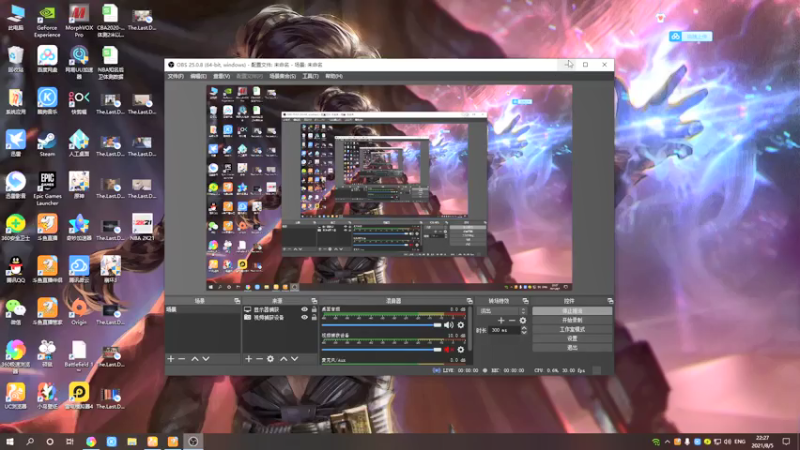
Task: Open the Origin desktop shortcut
Action: coord(79,312)
